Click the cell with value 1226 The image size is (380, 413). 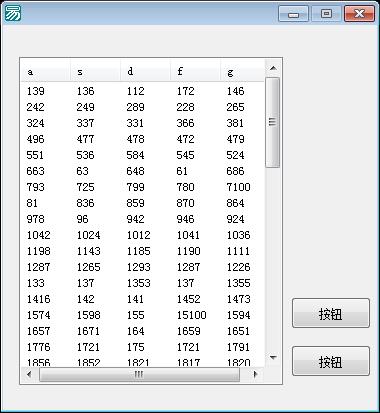pyautogui.click(x=238, y=267)
